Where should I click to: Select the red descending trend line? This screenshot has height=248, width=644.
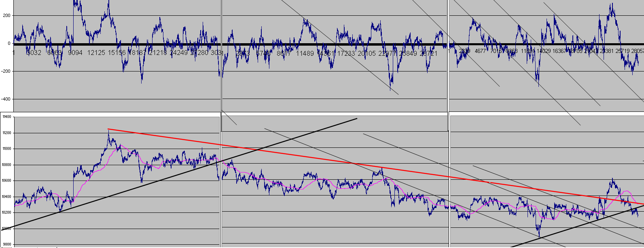tap(376, 166)
